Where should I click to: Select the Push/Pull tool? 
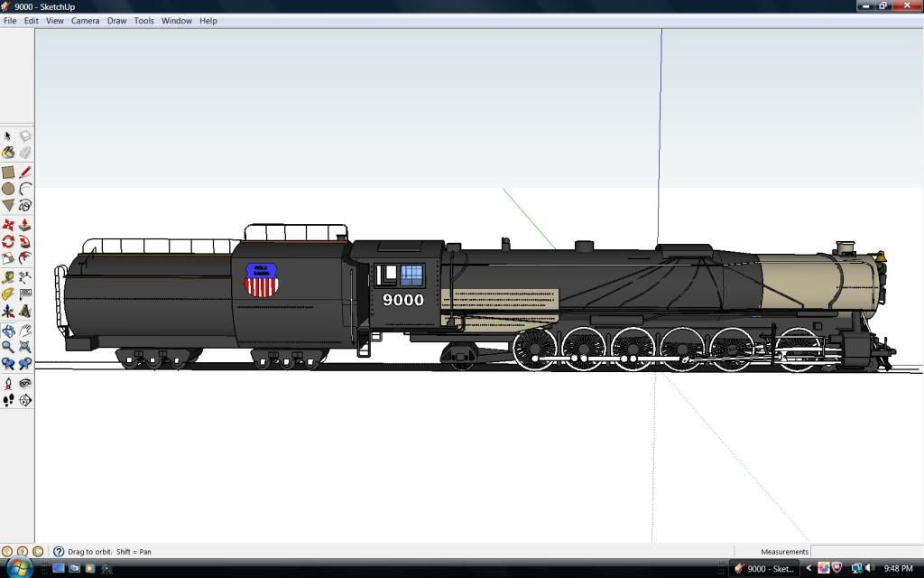tap(24, 225)
